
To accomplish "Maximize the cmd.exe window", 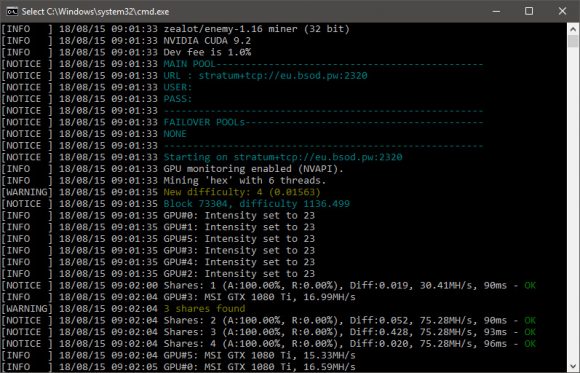I will coord(529,11).
